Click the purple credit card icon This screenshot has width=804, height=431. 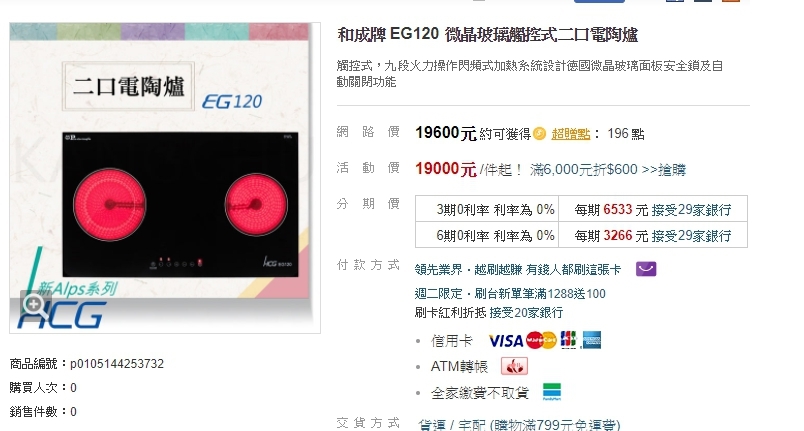click(646, 269)
